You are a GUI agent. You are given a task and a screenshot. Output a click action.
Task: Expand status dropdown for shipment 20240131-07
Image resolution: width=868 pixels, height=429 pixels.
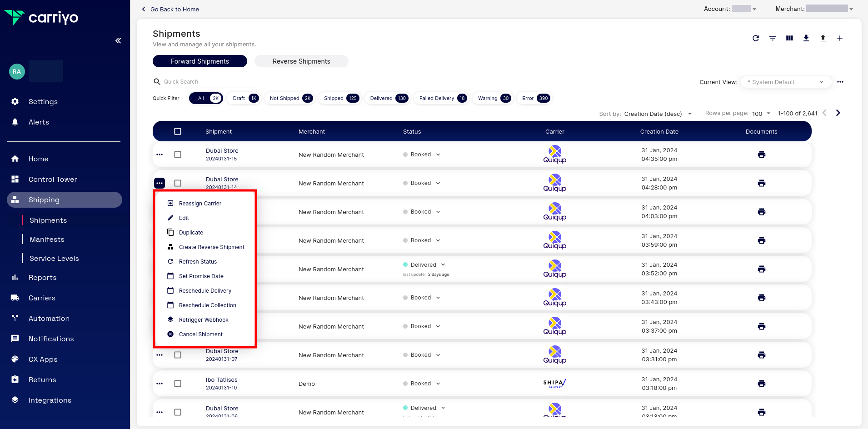438,355
